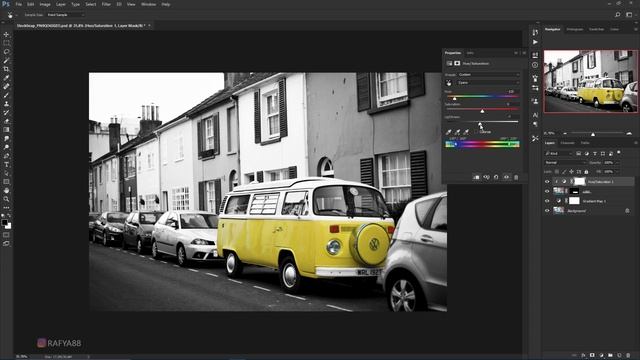
Task: Hide the Background layer
Action: click(547, 211)
